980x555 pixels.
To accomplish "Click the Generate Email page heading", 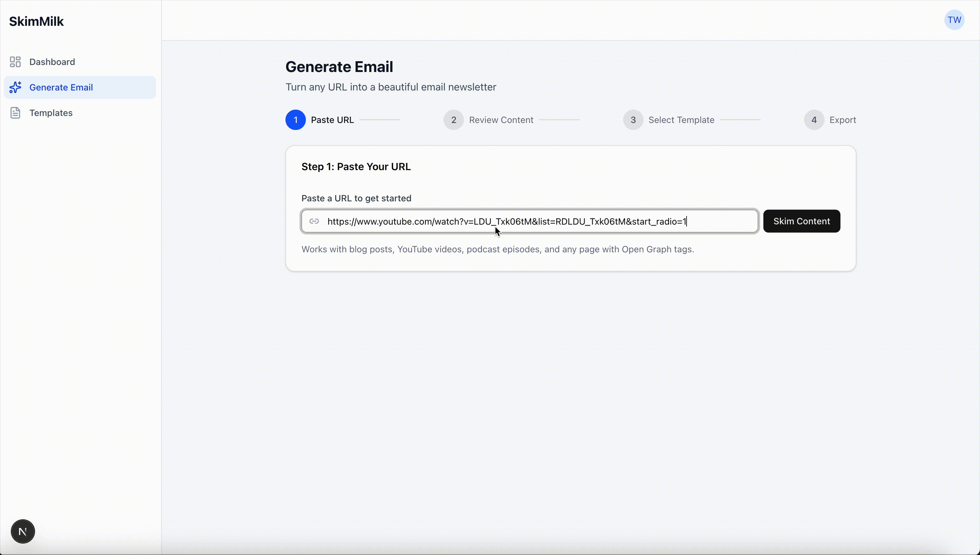I will click(x=339, y=66).
